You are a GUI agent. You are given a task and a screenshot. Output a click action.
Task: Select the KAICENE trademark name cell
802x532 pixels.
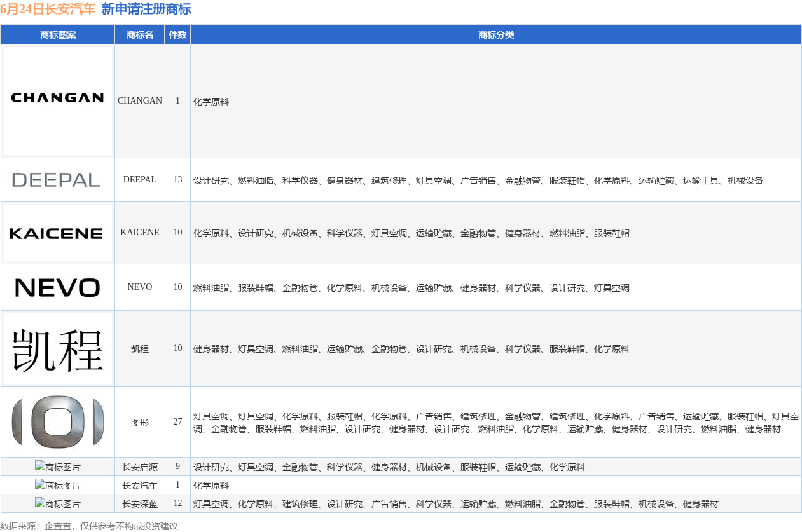[x=140, y=233]
